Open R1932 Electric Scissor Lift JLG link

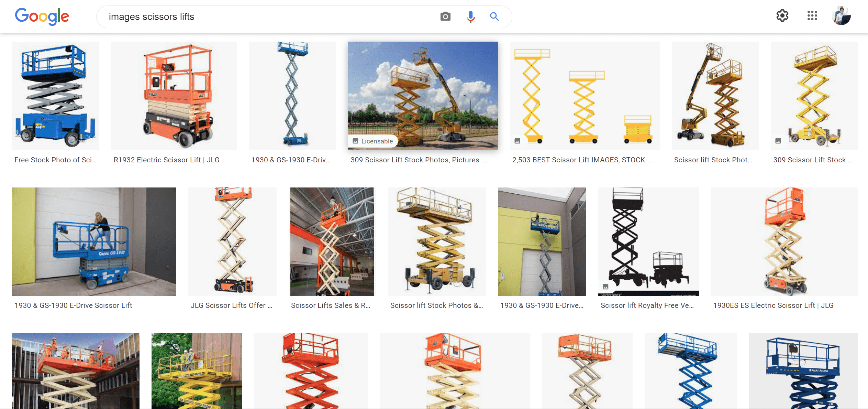[x=166, y=160]
